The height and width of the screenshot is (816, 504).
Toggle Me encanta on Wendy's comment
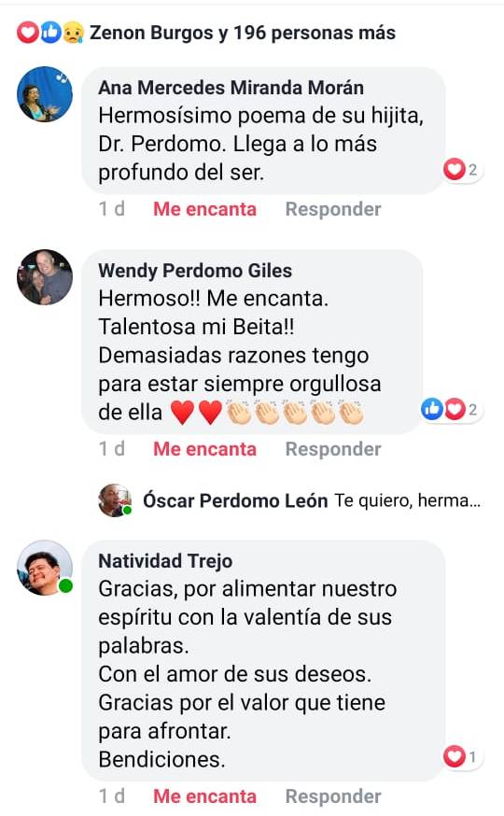[204, 449]
